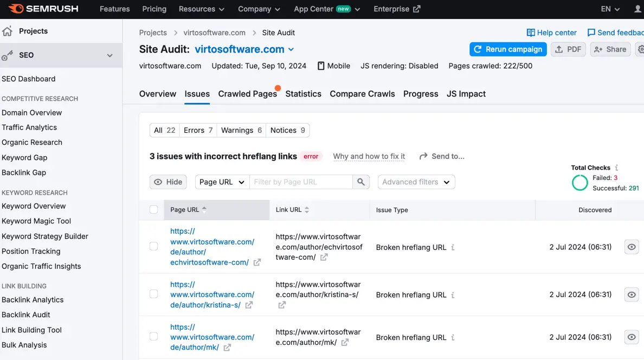The image size is (644, 360).
Task: Click the search magnifier in URL filter
Action: (360, 182)
